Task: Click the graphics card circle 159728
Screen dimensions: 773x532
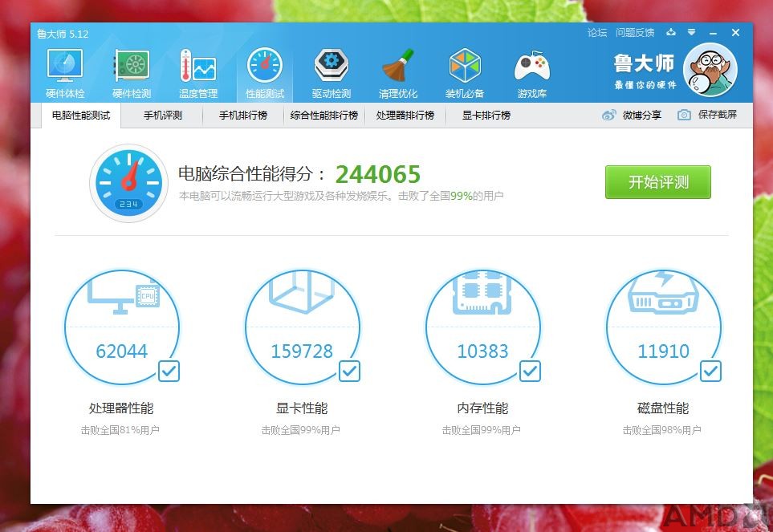Action: 302,327
